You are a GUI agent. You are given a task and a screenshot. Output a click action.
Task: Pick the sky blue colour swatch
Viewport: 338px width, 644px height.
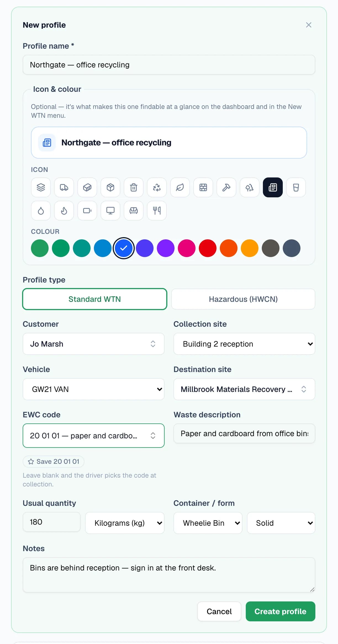[103, 248]
